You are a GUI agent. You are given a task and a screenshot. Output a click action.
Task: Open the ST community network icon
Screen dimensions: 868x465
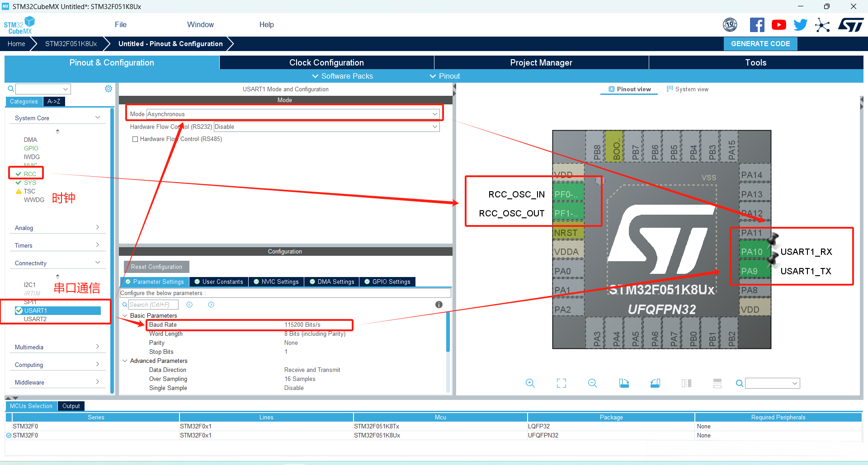click(822, 25)
